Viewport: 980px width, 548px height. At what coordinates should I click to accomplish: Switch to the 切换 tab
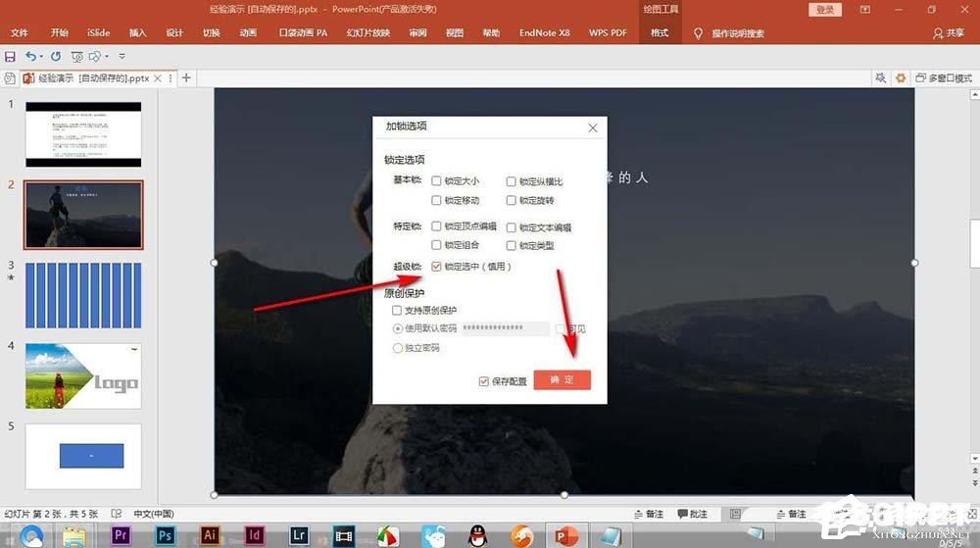click(212, 32)
